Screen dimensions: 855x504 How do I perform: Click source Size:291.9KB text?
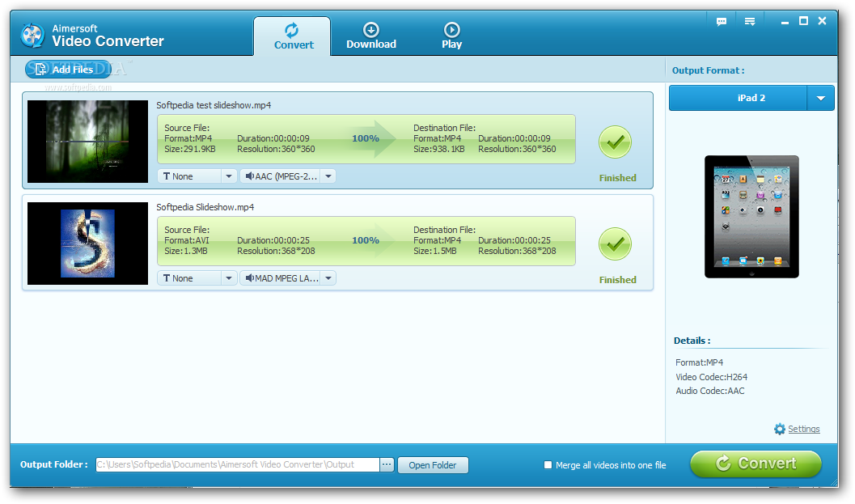[190, 149]
